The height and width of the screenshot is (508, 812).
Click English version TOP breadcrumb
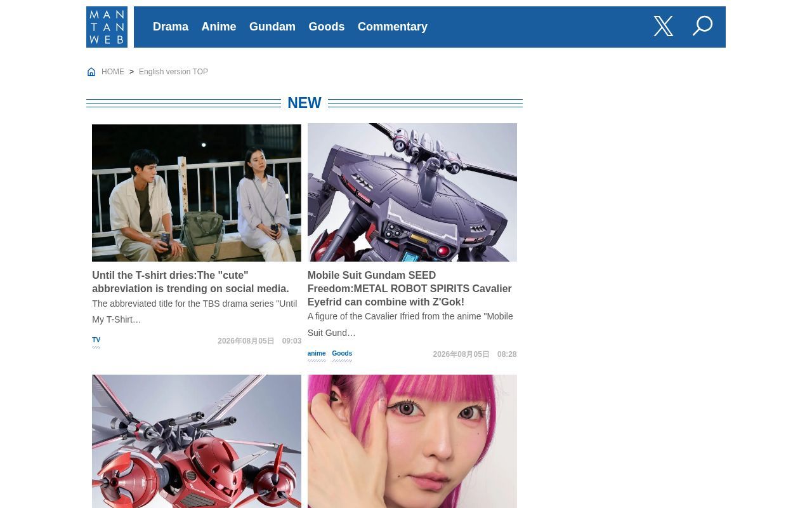point(173,72)
